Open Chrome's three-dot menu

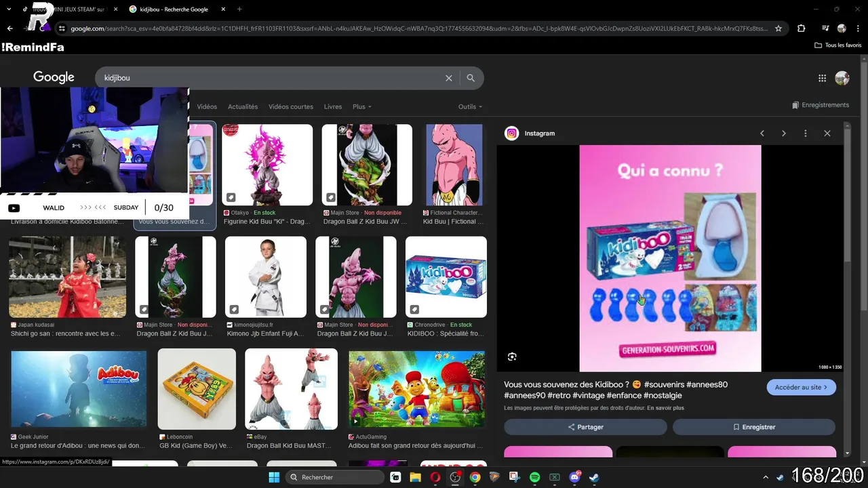click(858, 28)
